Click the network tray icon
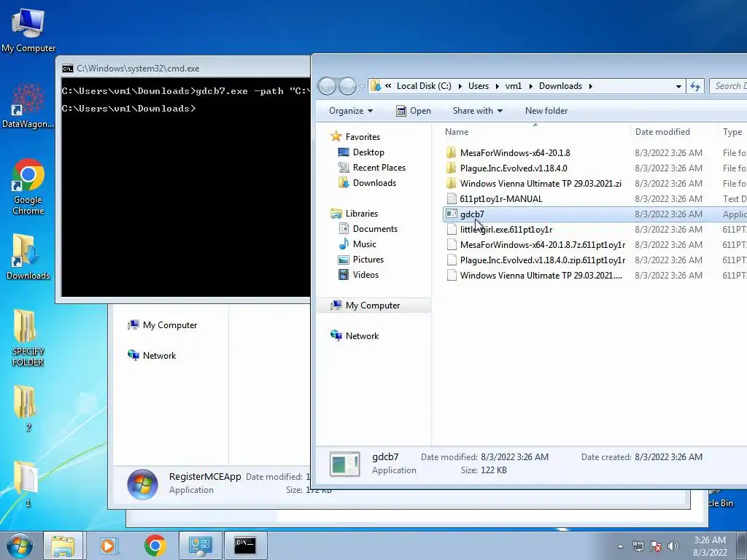Viewport: 747px width, 560px height. coord(638,546)
